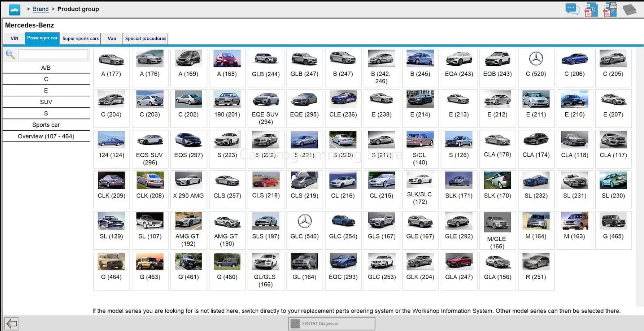Click the blue car home icon
The image size is (644, 331).
(14, 9)
